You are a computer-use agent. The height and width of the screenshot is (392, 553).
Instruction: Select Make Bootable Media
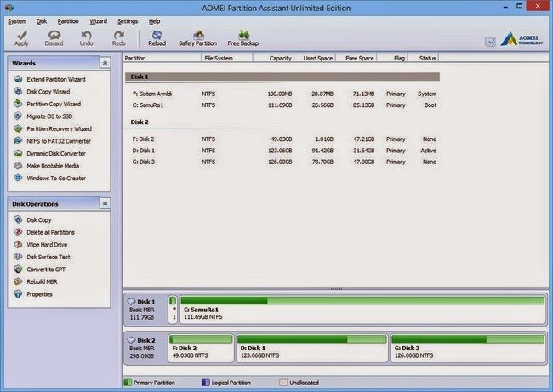click(x=53, y=166)
